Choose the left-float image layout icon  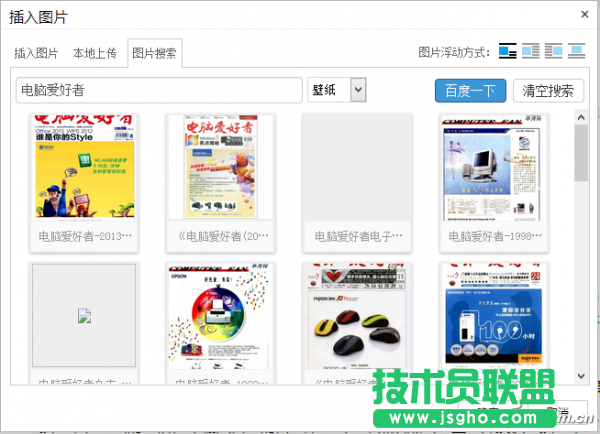532,52
